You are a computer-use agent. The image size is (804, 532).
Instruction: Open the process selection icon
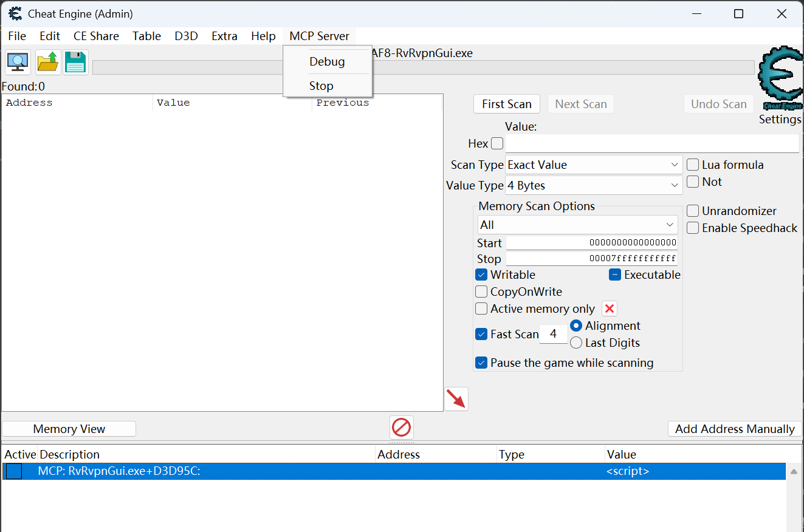18,62
